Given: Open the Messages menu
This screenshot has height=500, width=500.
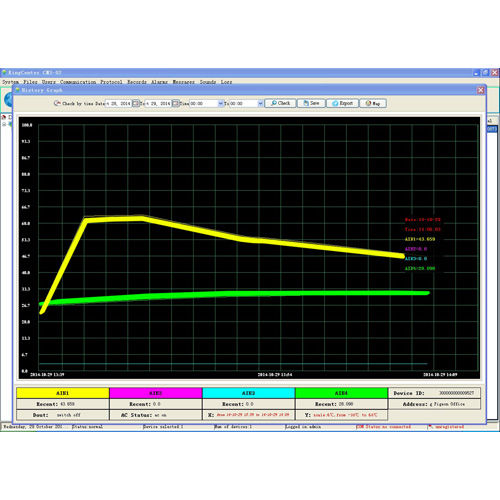Looking at the screenshot, I should coord(183,82).
